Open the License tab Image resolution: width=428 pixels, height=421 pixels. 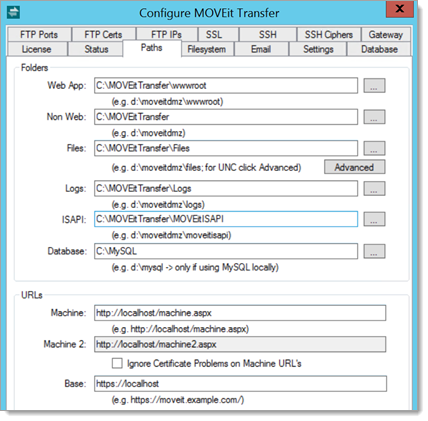(x=37, y=49)
